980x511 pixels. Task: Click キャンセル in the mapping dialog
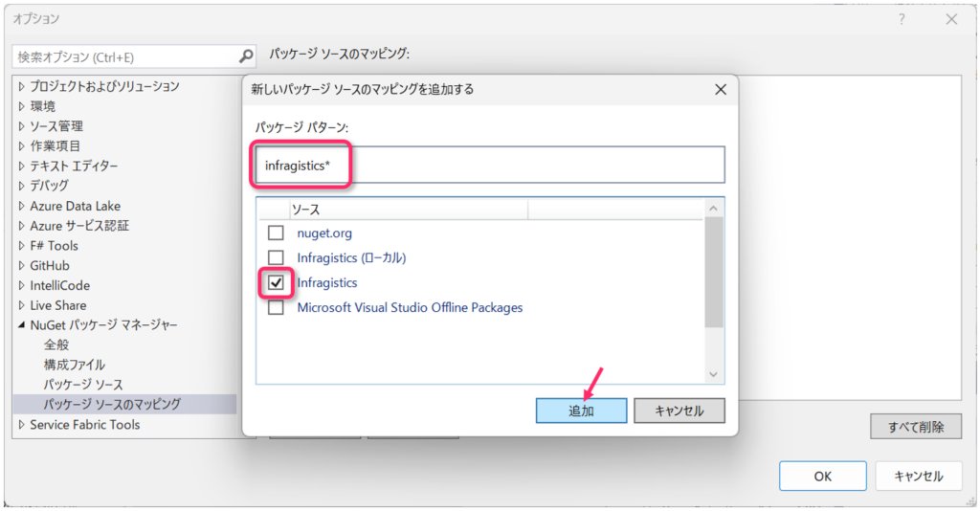(x=679, y=411)
